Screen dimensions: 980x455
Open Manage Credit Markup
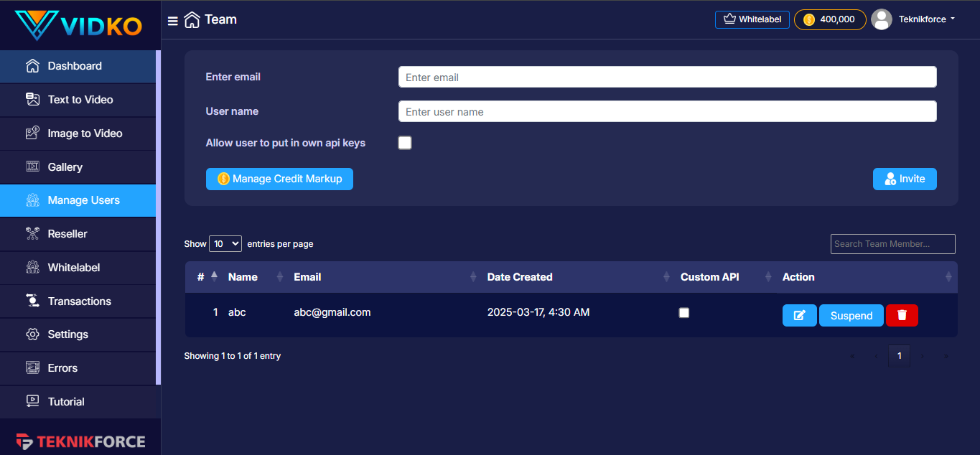279,179
